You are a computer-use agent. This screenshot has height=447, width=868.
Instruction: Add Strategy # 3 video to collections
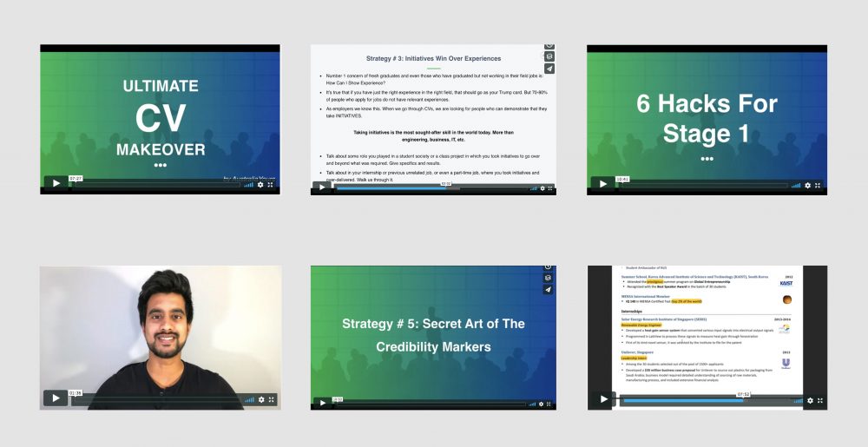pyautogui.click(x=549, y=56)
